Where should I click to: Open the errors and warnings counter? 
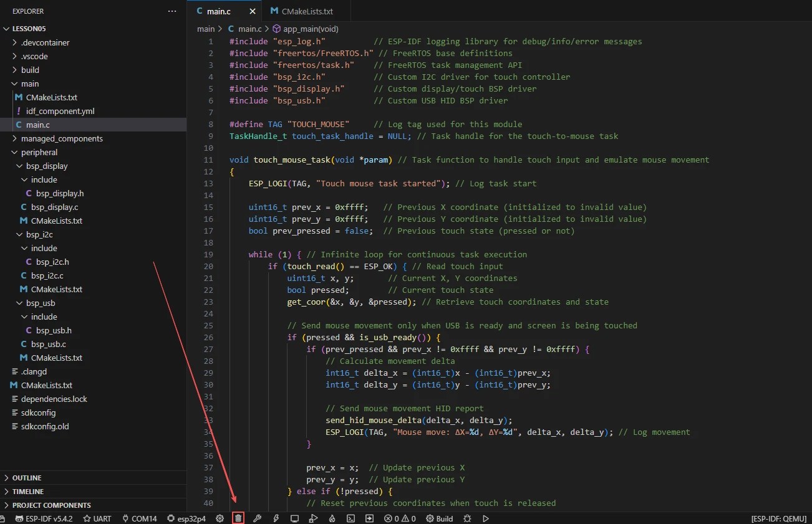tap(400, 518)
